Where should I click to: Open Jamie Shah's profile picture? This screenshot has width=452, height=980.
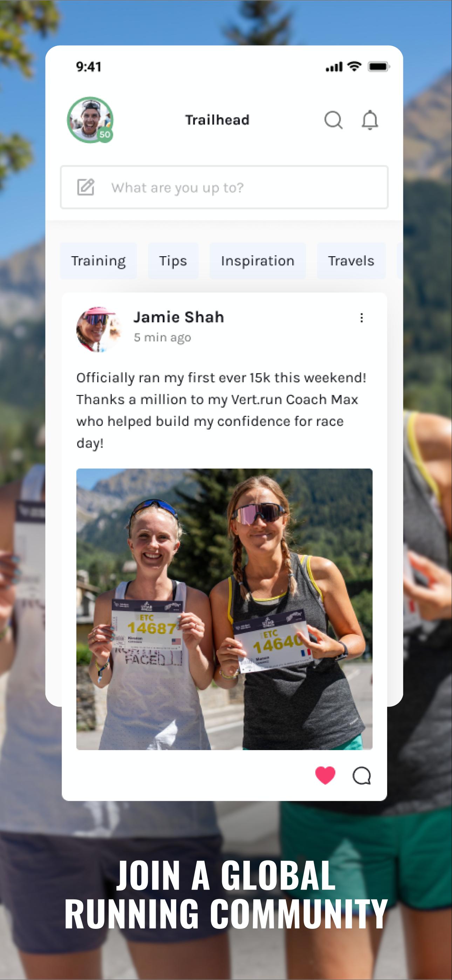pyautogui.click(x=99, y=329)
